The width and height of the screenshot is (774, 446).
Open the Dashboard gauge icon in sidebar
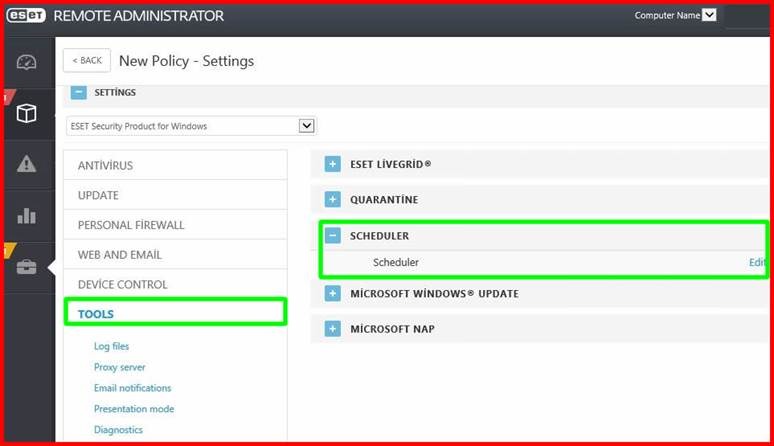26,62
